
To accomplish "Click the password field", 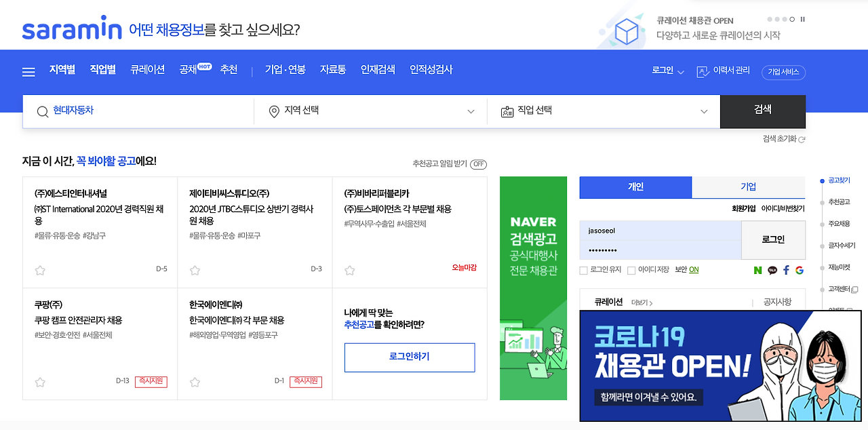I will coord(660,250).
